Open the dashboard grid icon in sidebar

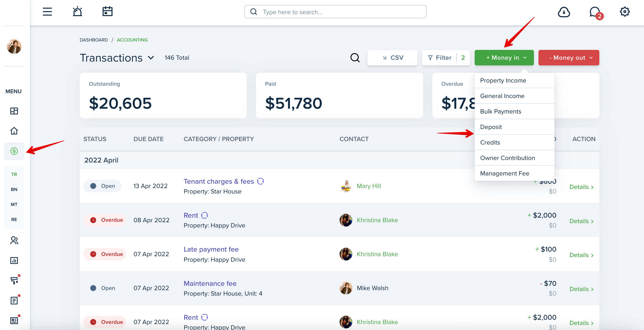[14, 111]
